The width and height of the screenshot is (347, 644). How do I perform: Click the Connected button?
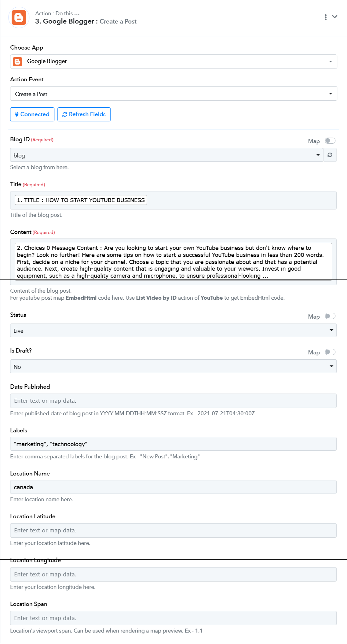pyautogui.click(x=32, y=114)
